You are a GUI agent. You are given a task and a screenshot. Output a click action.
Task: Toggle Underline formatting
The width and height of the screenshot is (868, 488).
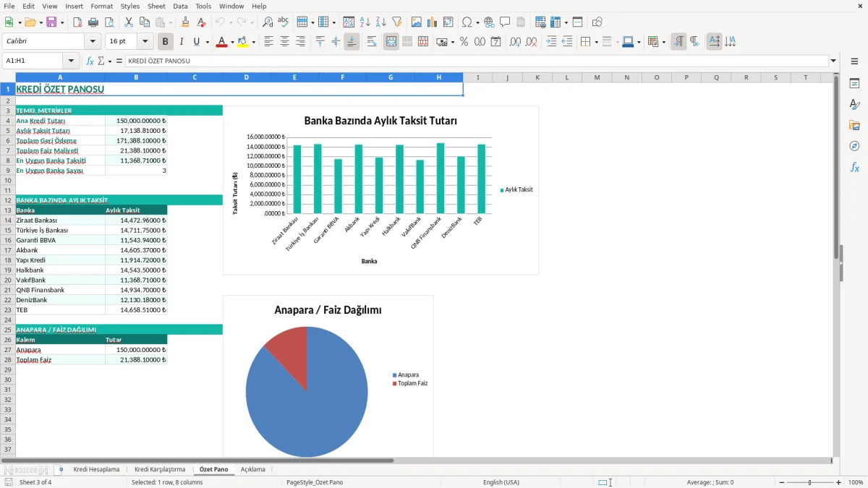(x=197, y=42)
